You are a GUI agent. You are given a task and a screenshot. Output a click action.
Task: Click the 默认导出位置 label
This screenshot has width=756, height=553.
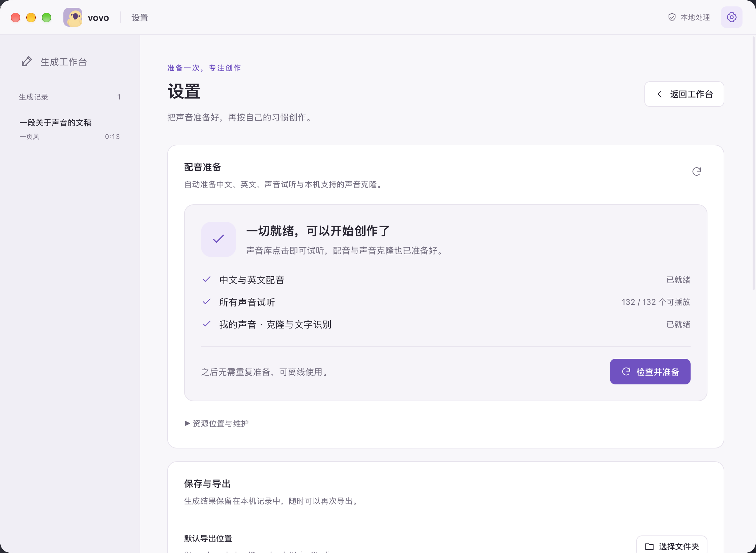coord(208,539)
